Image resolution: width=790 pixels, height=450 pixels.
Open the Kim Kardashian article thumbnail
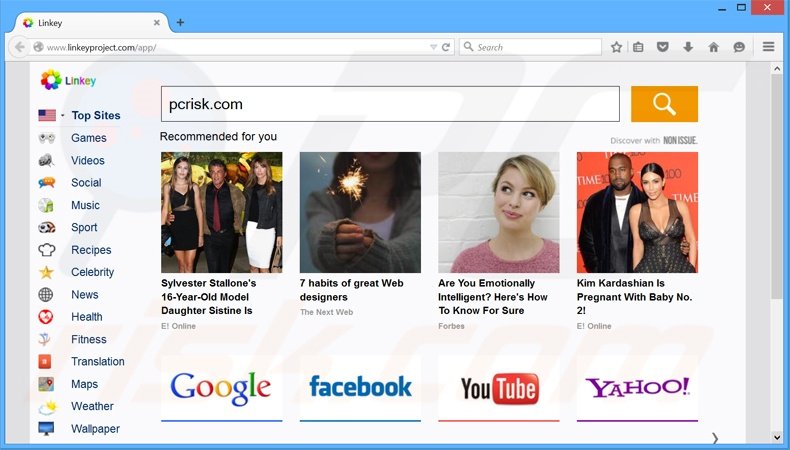(637, 212)
